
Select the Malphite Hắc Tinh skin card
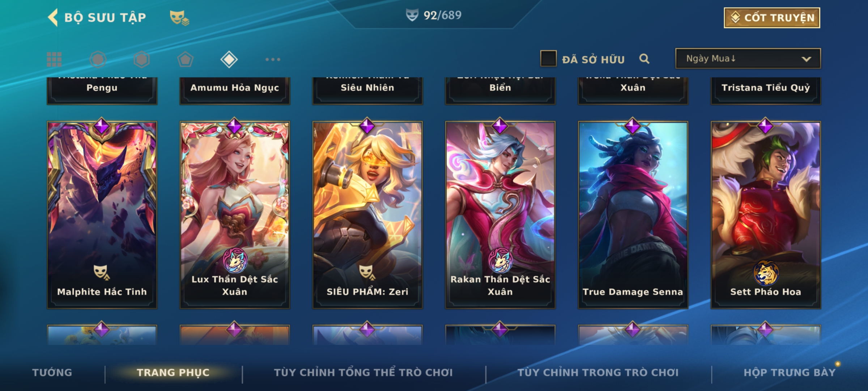point(102,215)
